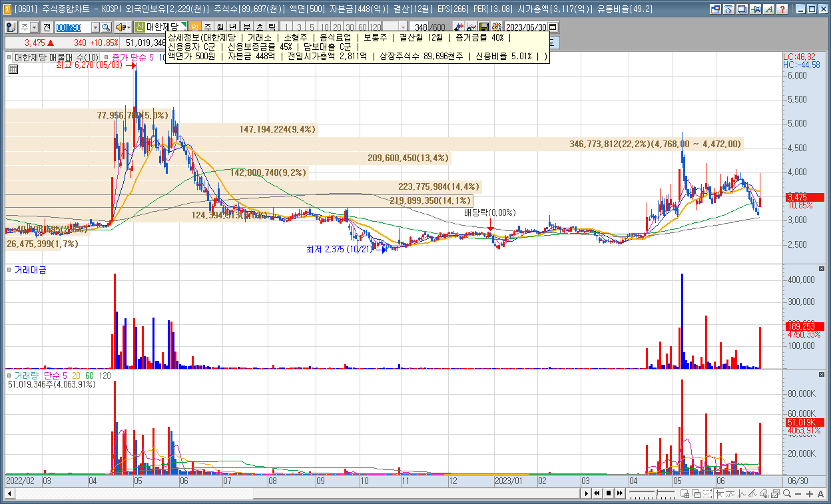Viewport: 831px width, 504px height.
Task: Select the 120 interval button
Action: (375, 27)
